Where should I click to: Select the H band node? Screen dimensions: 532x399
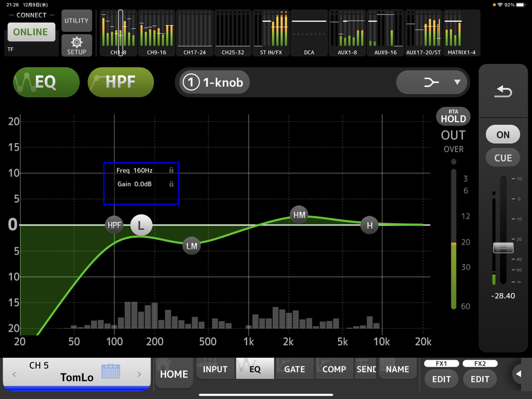(370, 225)
